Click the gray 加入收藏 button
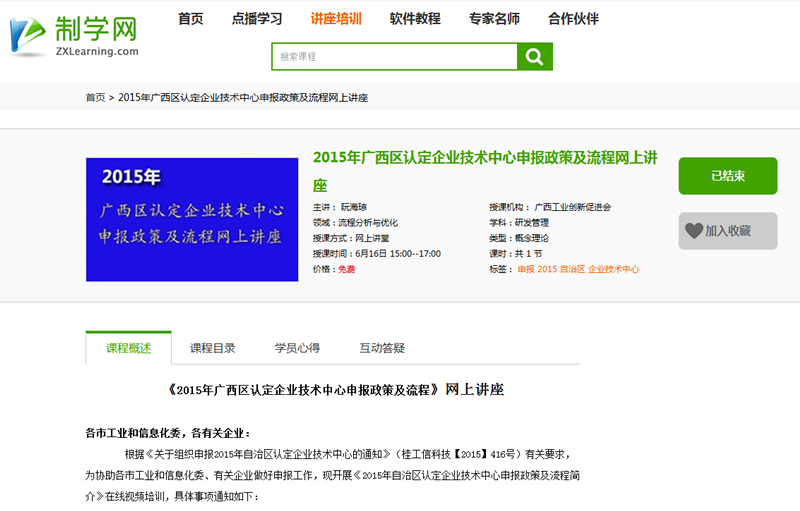Image resolution: width=800 pixels, height=511 pixels. pyautogui.click(x=728, y=231)
